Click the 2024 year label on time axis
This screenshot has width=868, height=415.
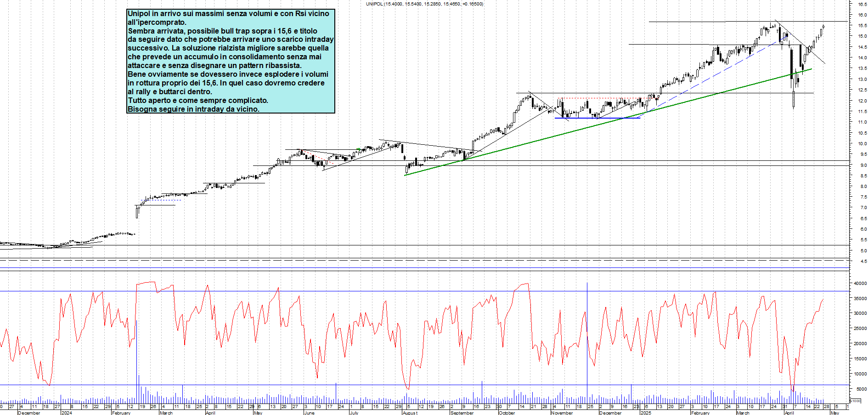tap(67, 413)
